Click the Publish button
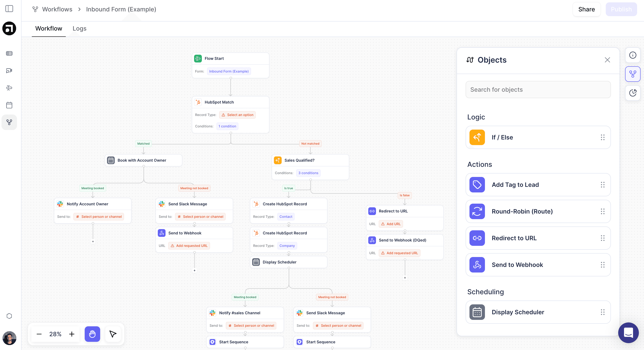Screen dimensions: 644x350 (621, 9)
